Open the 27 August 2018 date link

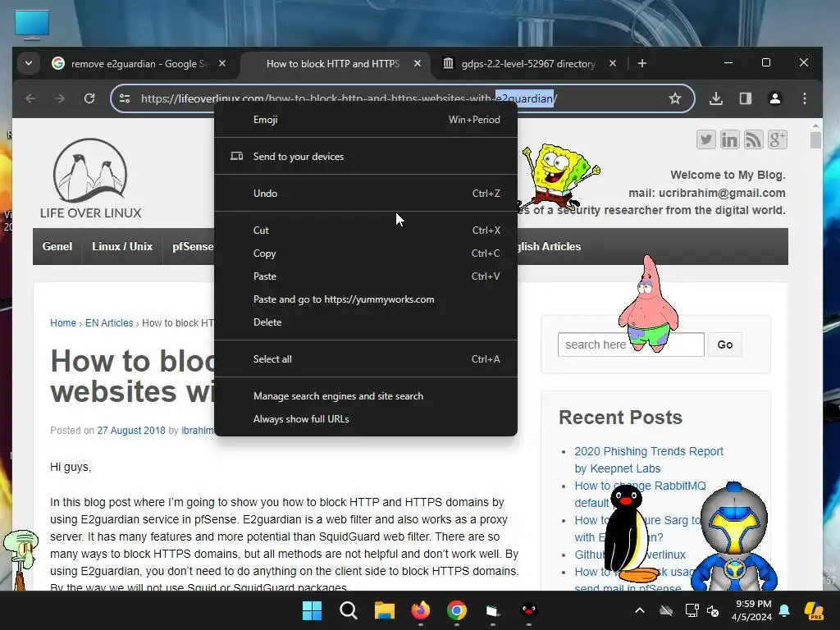(131, 431)
